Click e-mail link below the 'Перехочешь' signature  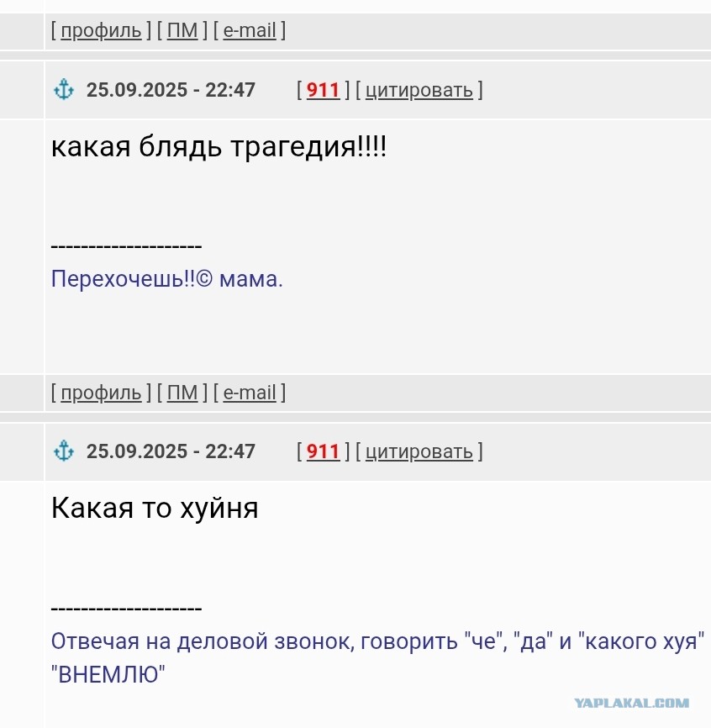250,393
